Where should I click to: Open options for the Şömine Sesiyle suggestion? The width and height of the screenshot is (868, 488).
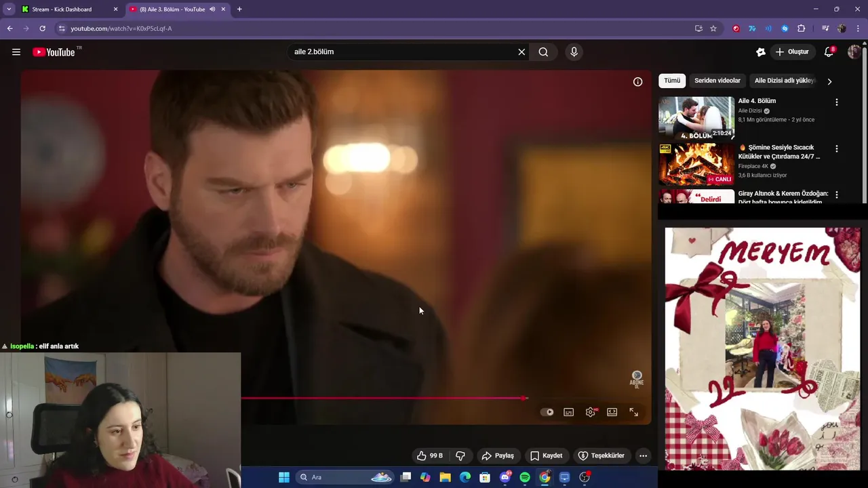pos(836,148)
